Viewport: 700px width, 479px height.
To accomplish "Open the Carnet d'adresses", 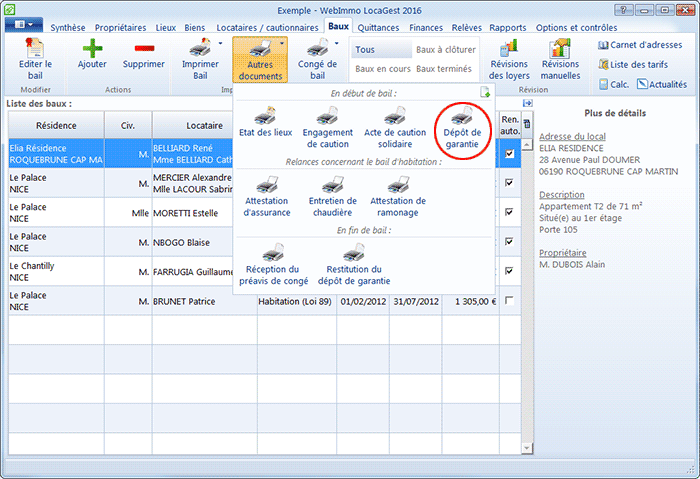I will (640, 45).
